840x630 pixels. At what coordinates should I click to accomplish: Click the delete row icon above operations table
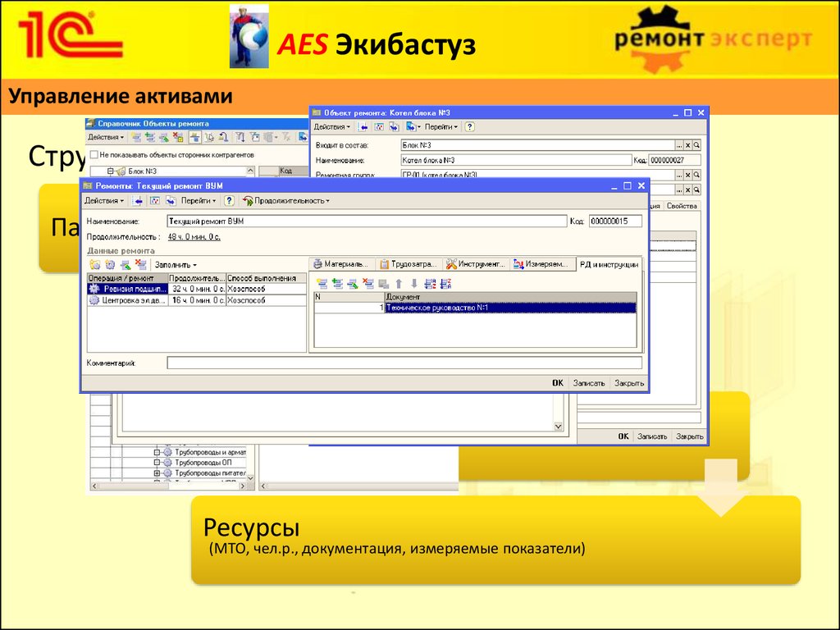pos(141,265)
